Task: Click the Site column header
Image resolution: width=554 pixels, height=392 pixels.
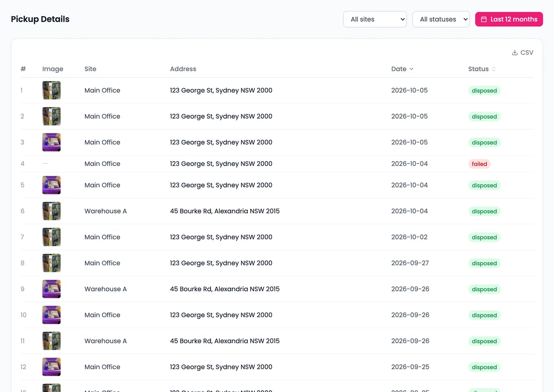Action: (90, 69)
